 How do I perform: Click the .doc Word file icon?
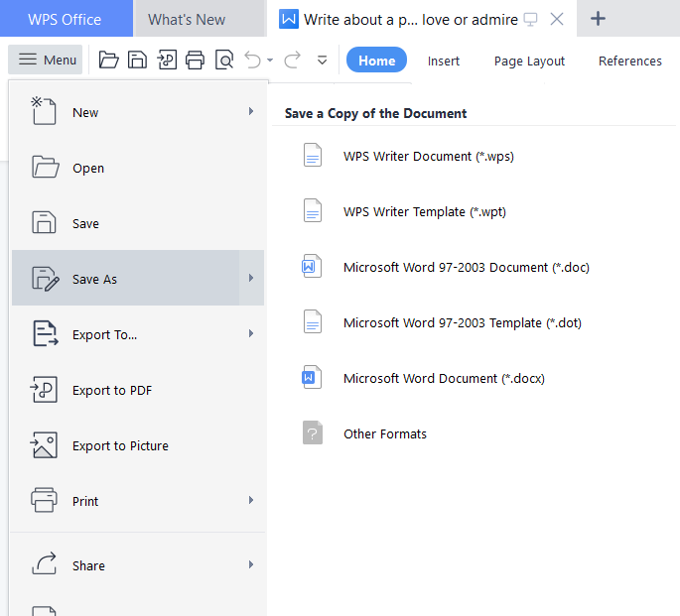(312, 266)
